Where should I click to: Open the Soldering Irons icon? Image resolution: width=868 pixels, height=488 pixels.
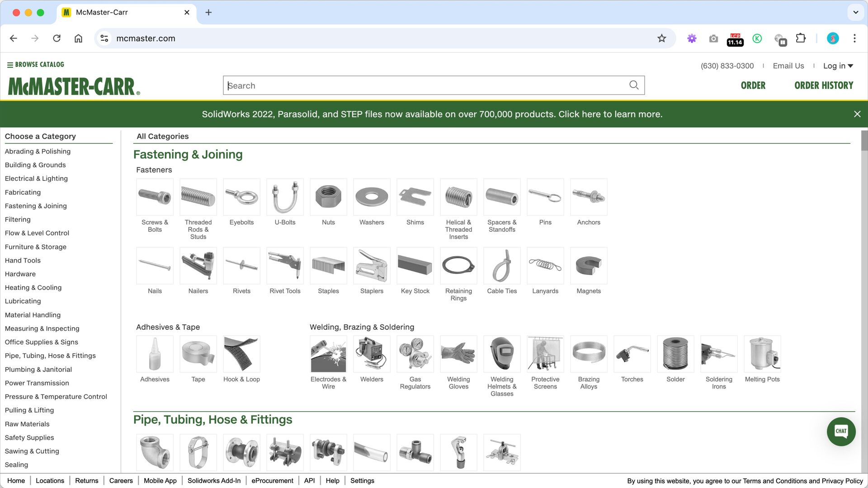(x=719, y=354)
